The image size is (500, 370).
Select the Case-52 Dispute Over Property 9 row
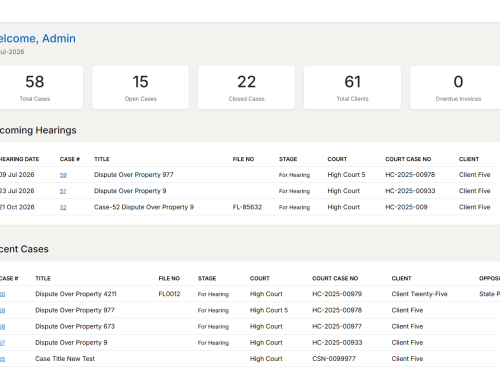coord(250,207)
